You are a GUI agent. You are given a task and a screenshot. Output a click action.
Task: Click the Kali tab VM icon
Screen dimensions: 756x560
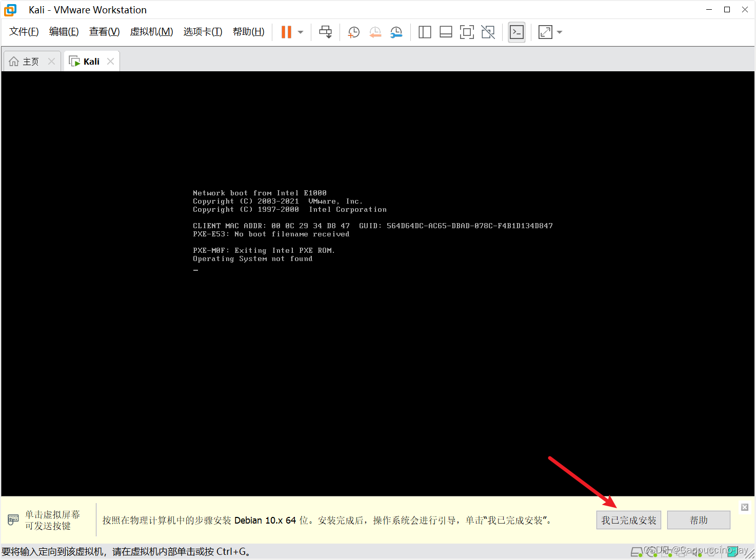(74, 62)
